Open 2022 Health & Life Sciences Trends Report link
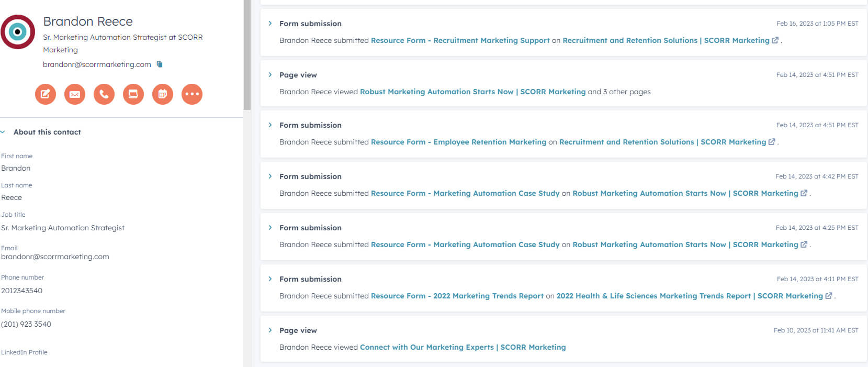 point(690,296)
